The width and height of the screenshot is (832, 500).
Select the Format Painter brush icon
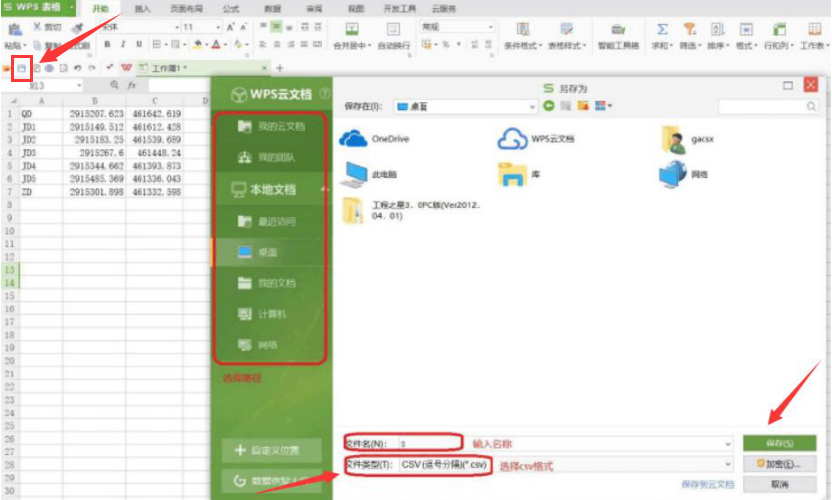(78, 28)
